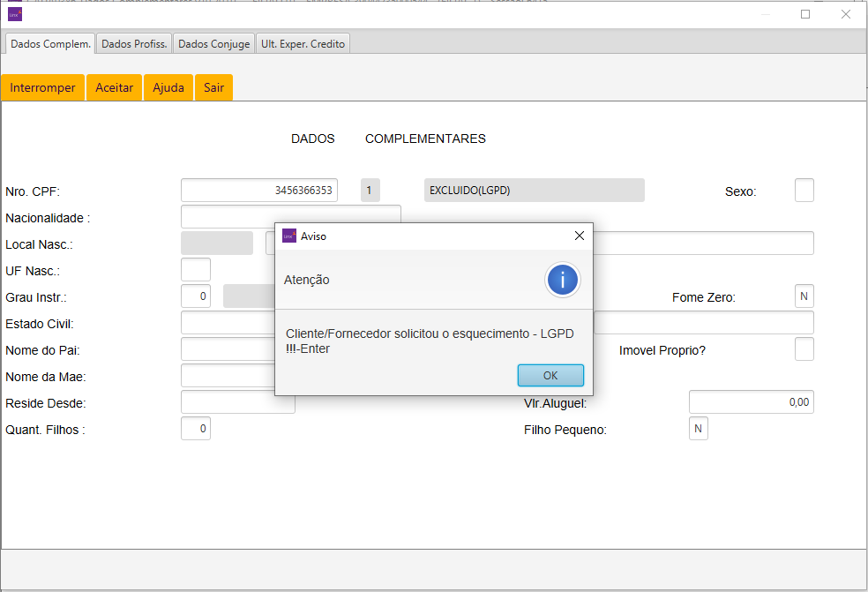Click the 'COMPLEMENTARES' heading text
Screen dimensions: 868x592
pos(425,139)
